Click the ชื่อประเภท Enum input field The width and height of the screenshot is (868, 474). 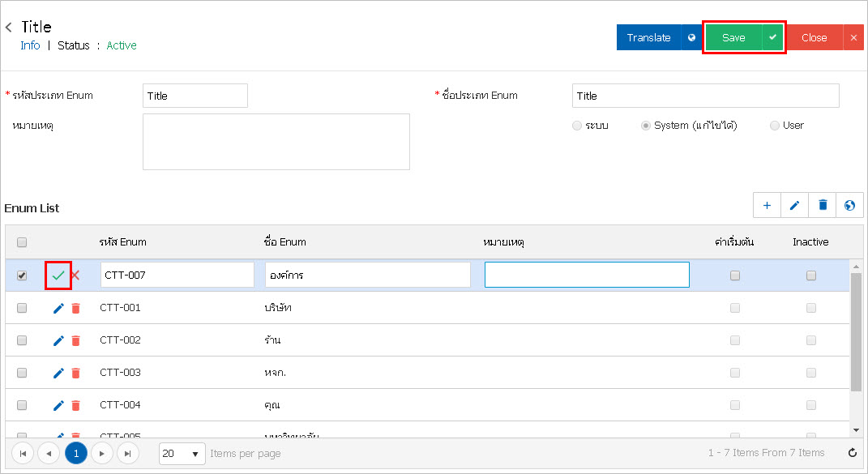click(x=705, y=96)
